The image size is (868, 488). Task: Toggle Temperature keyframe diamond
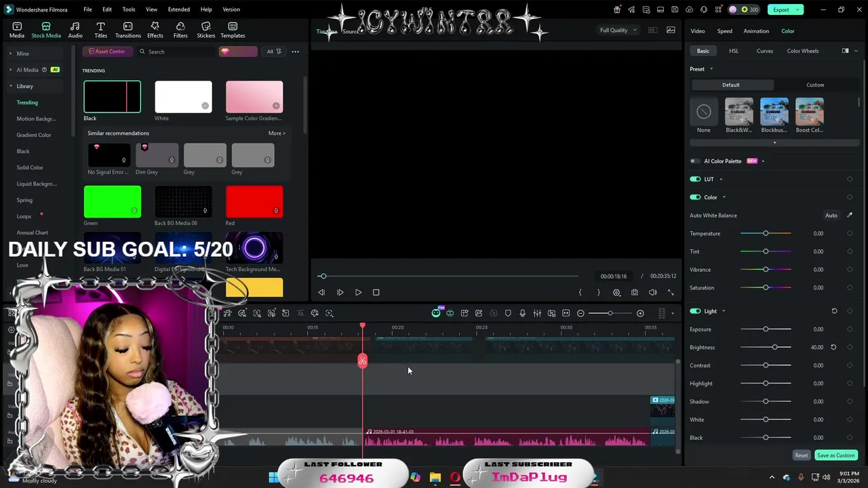click(850, 233)
